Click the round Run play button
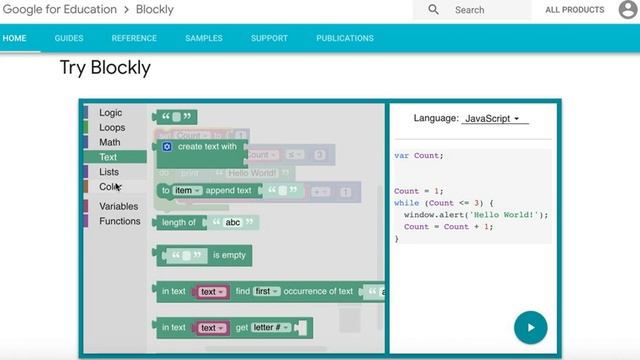Viewport: 640px width, 360px height. click(531, 328)
